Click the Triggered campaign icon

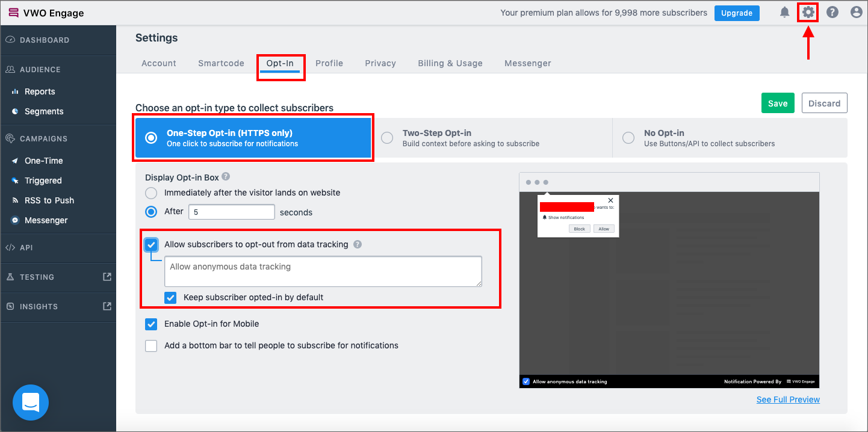click(15, 181)
